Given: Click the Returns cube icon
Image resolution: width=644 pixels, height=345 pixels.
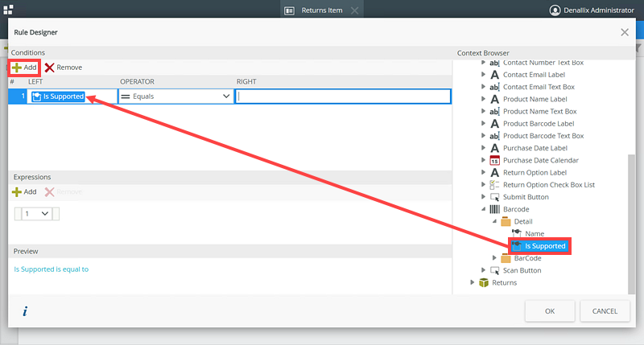Looking at the screenshot, I should pos(484,282).
